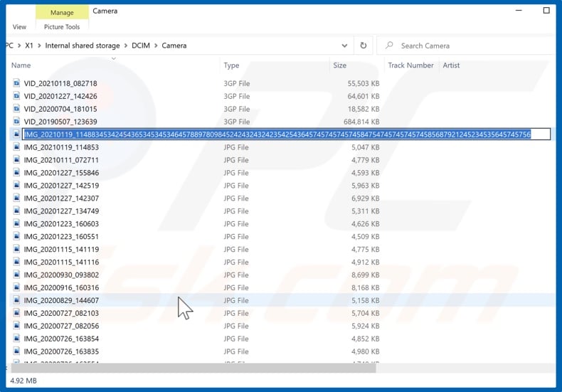The height and width of the screenshot is (392, 562).
Task: Click the search magnifier icon
Action: tap(389, 46)
